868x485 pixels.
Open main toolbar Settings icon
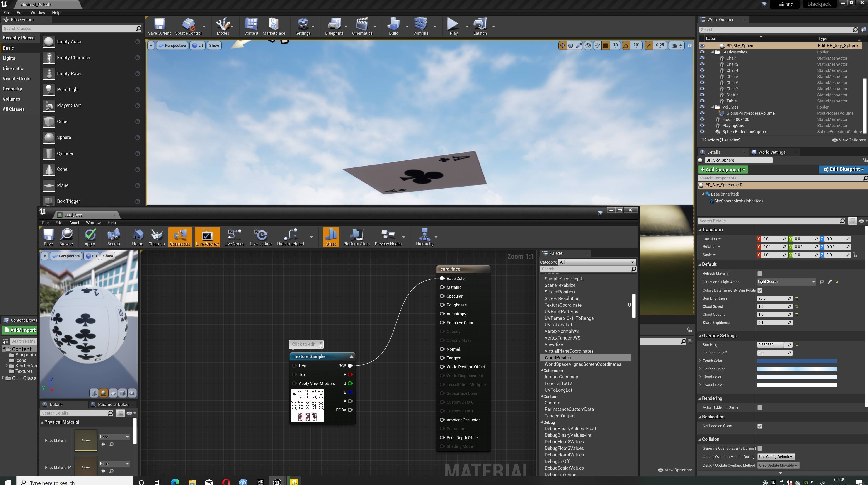click(303, 27)
